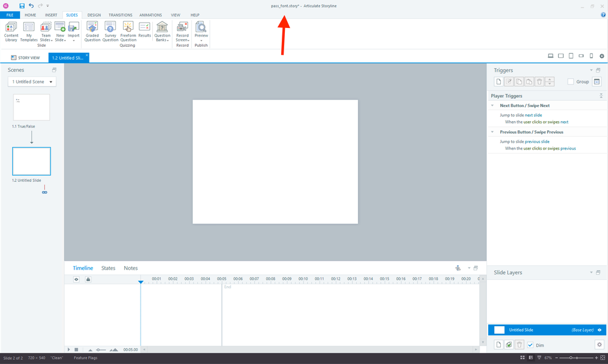Expand the Question Banks dropdown
This screenshot has width=608, height=364.
click(162, 31)
